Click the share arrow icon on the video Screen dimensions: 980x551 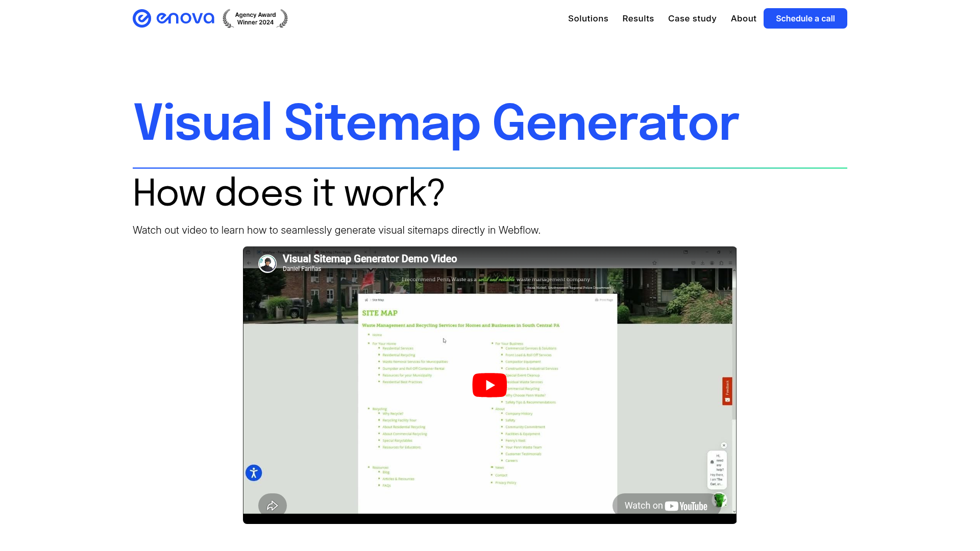click(272, 506)
